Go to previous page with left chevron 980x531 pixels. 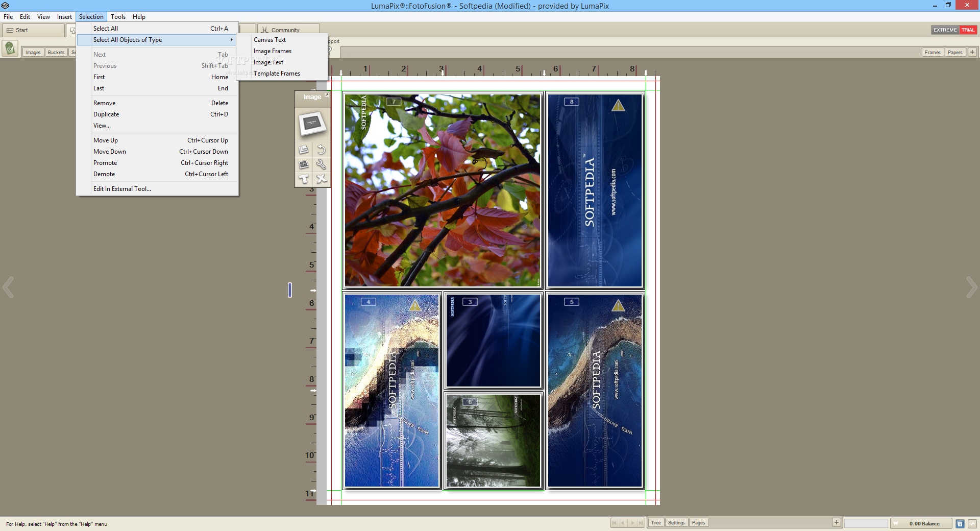[8, 287]
